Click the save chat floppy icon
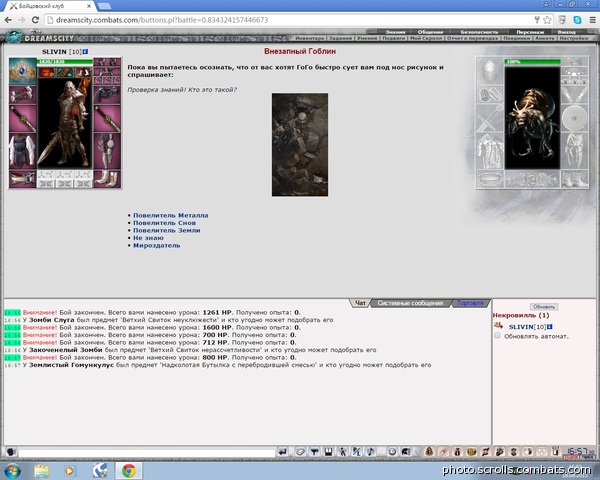The image size is (600, 480). point(328,452)
